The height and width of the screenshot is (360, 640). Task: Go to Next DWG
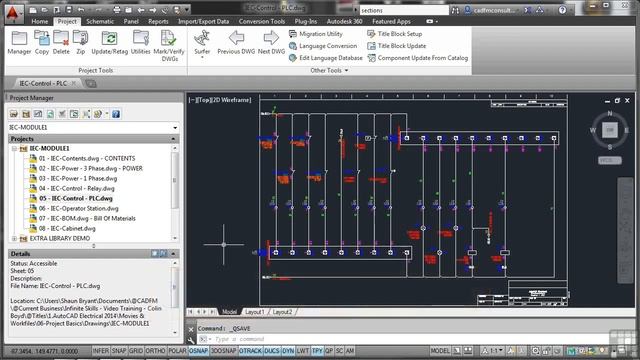point(271,42)
